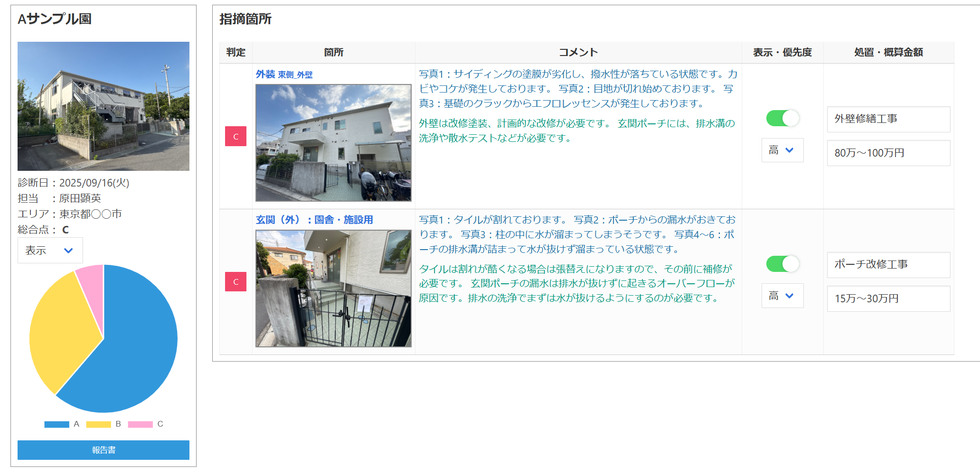Open the 外装 東側_外壁 link
The image size is (980, 475).
click(x=284, y=75)
